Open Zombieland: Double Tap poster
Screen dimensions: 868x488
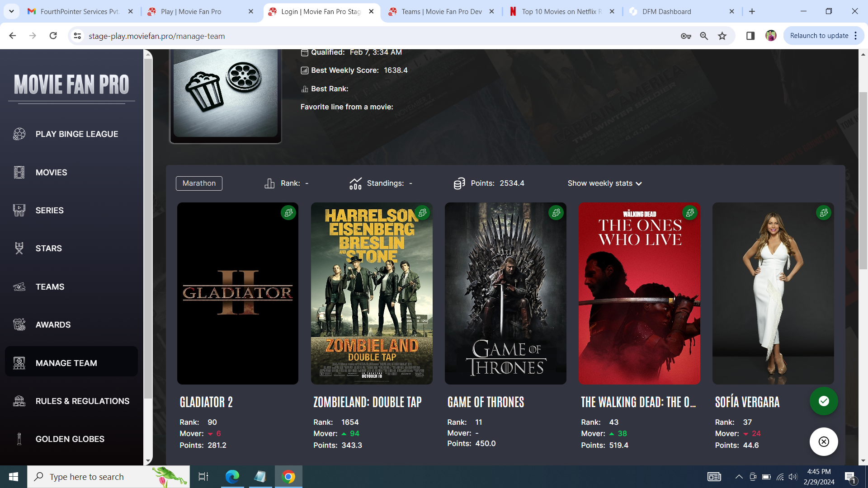[372, 294]
